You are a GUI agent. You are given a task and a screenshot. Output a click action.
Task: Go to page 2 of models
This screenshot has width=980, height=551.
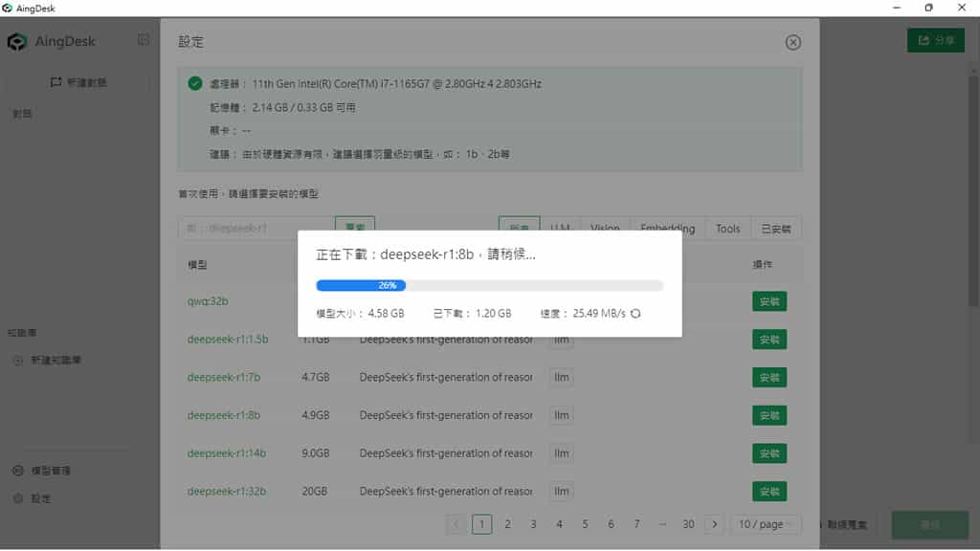coord(507,524)
